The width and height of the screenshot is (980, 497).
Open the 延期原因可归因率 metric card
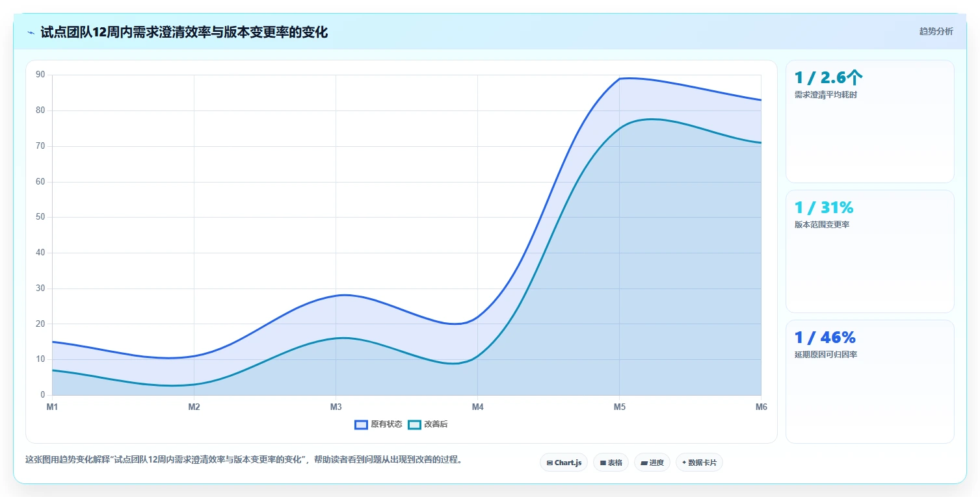point(869,381)
